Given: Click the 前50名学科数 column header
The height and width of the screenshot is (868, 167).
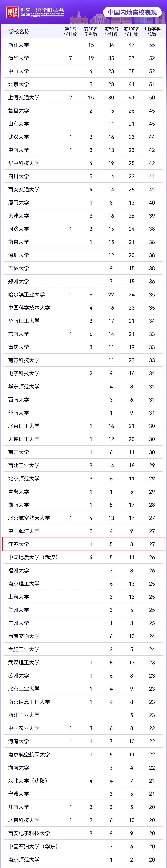Looking at the screenshot, I should click(x=111, y=32).
